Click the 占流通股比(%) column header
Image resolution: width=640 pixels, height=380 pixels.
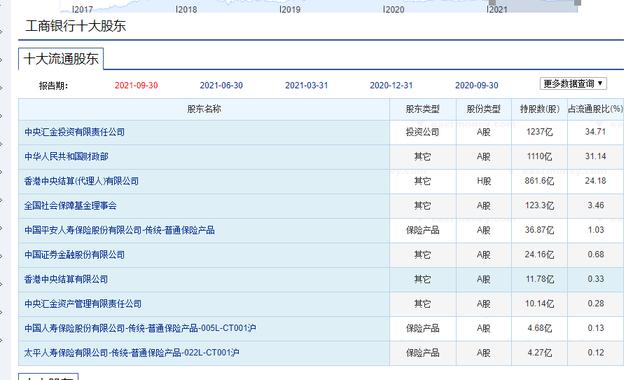596,109
